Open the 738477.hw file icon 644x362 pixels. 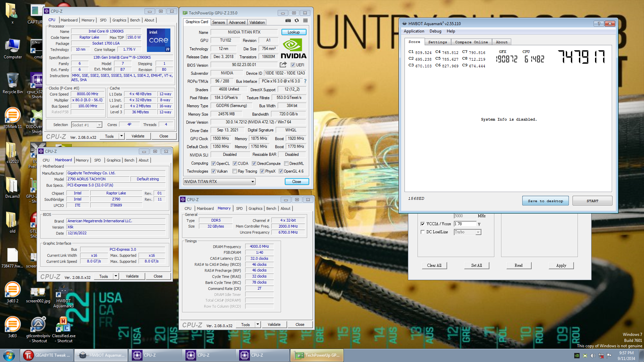pyautogui.click(x=12, y=258)
